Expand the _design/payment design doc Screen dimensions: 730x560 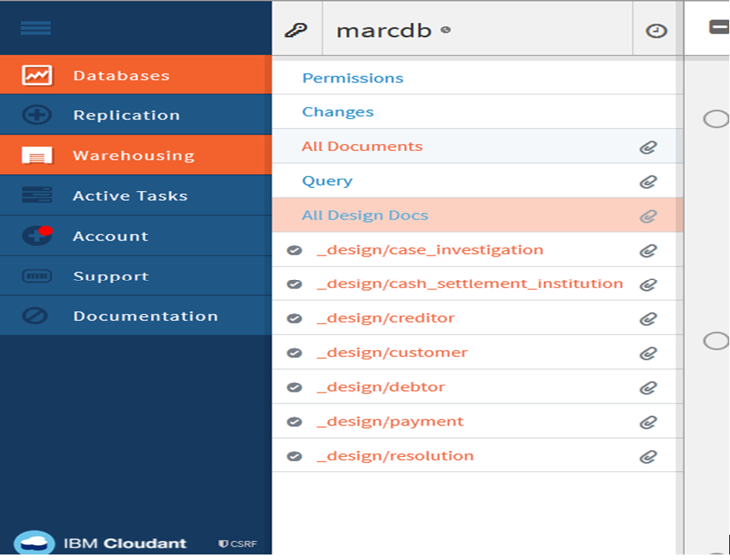tap(390, 422)
